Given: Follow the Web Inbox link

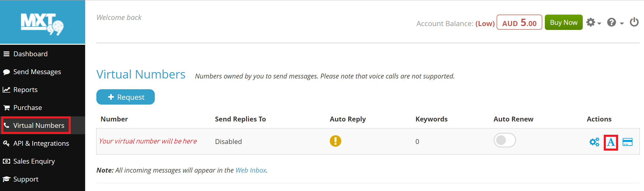Looking at the screenshot, I should (x=251, y=170).
